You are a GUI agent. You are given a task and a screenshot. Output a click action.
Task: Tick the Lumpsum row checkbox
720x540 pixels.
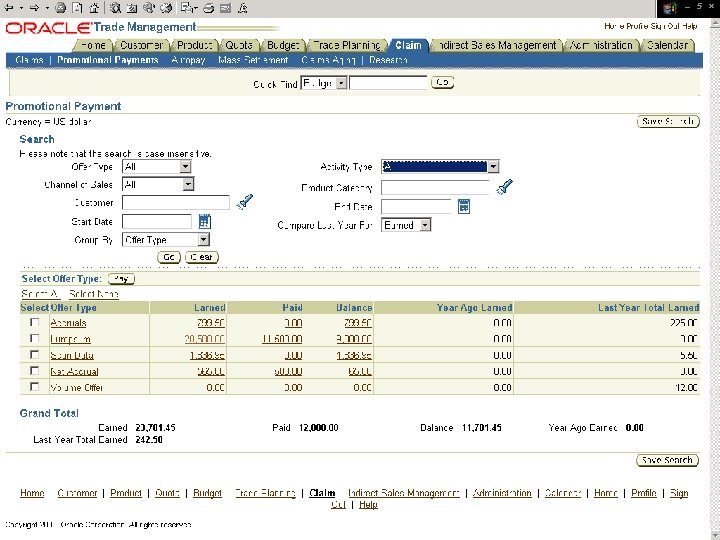(34, 338)
